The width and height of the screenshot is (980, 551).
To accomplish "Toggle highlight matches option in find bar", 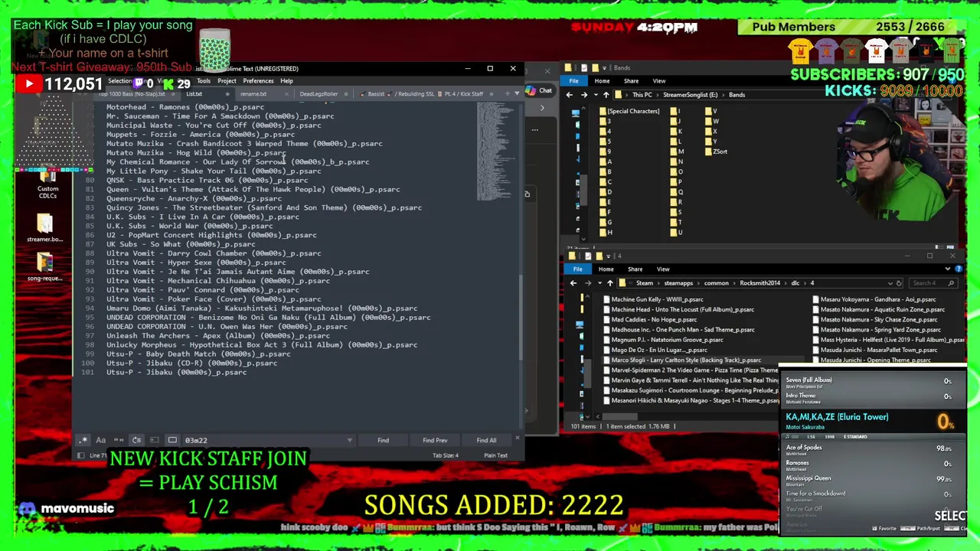I will click(172, 440).
